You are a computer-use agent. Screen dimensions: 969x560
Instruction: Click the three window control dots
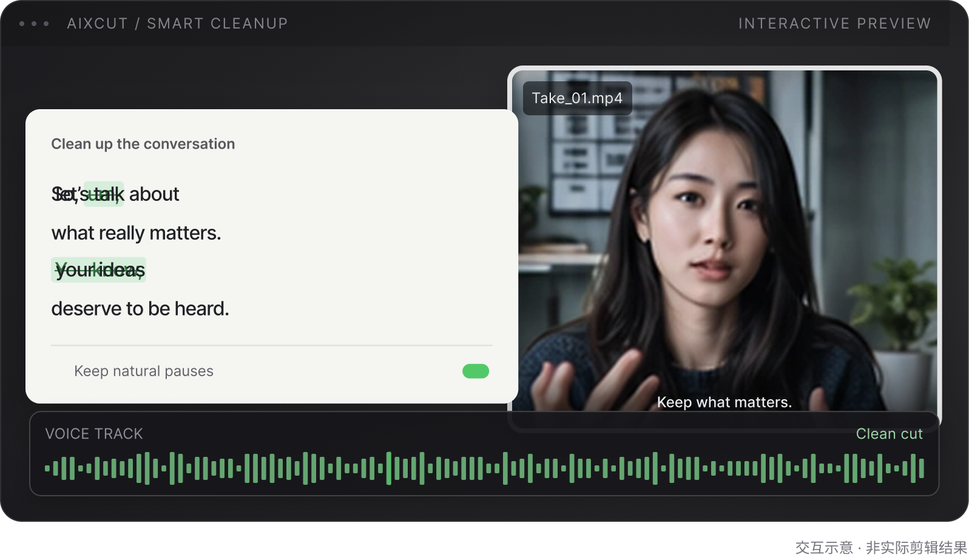point(34,24)
